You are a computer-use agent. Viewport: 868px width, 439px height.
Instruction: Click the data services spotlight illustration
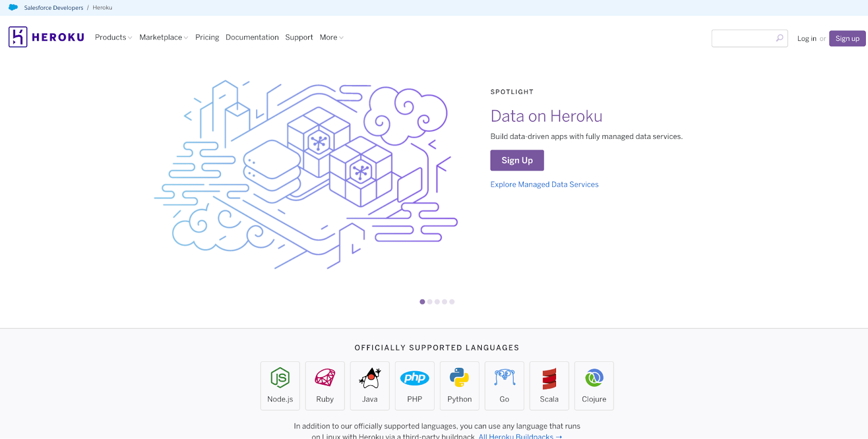[x=306, y=175]
